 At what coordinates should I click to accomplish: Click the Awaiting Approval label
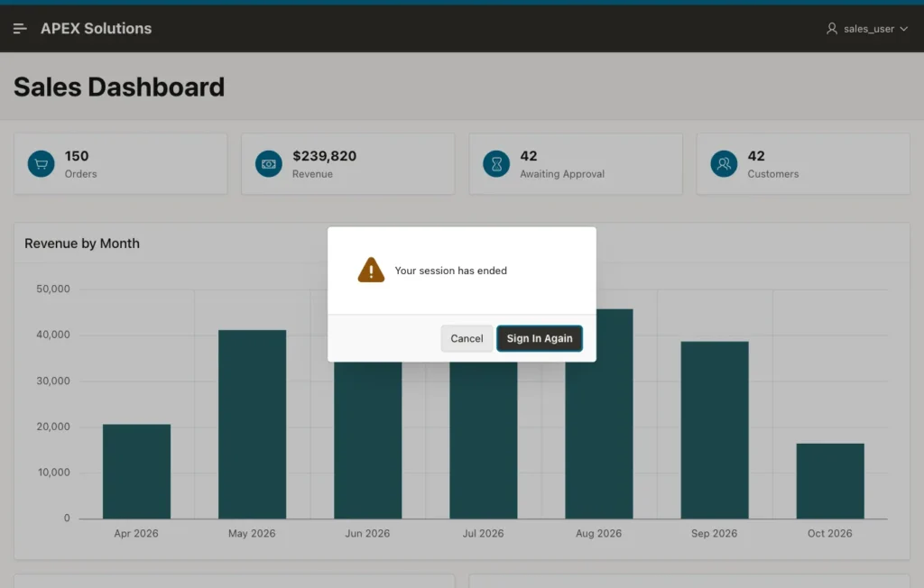point(562,174)
